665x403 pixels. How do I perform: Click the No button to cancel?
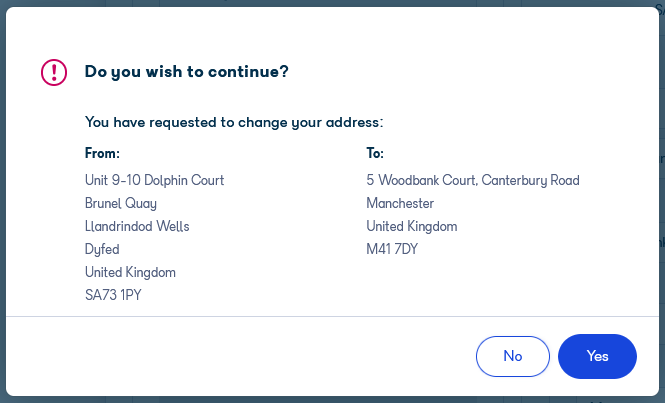click(x=513, y=356)
